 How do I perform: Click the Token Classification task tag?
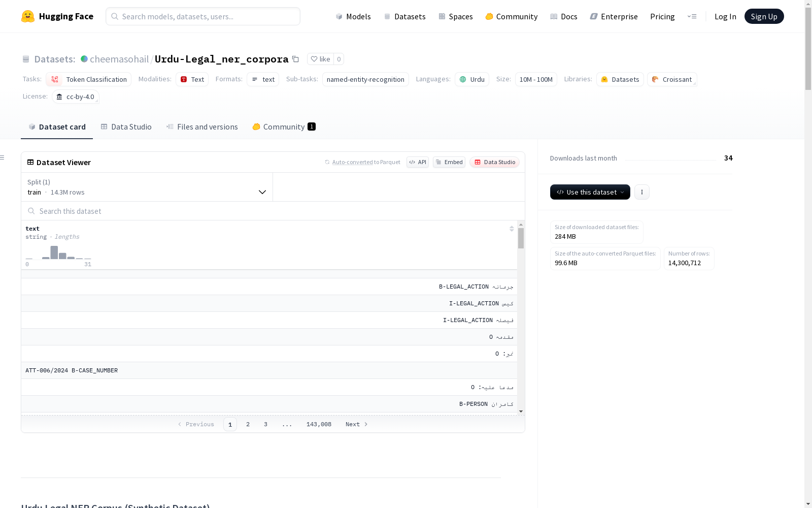coord(89,79)
